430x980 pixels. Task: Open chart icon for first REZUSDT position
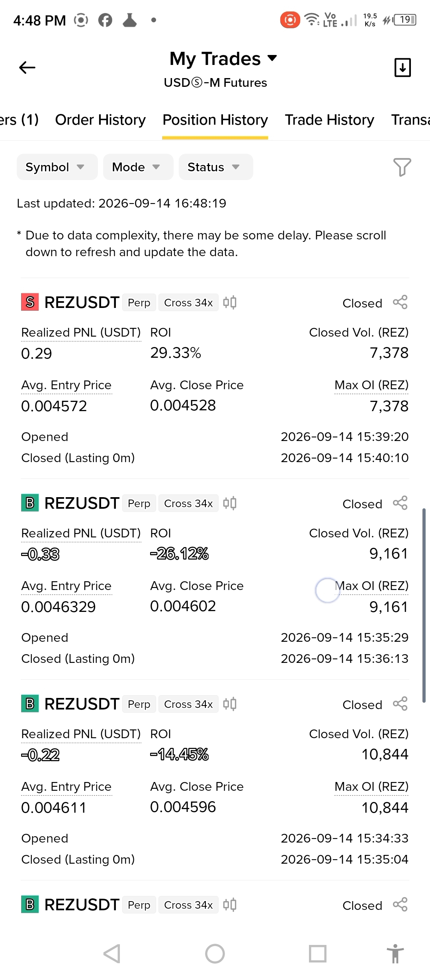[x=230, y=302]
